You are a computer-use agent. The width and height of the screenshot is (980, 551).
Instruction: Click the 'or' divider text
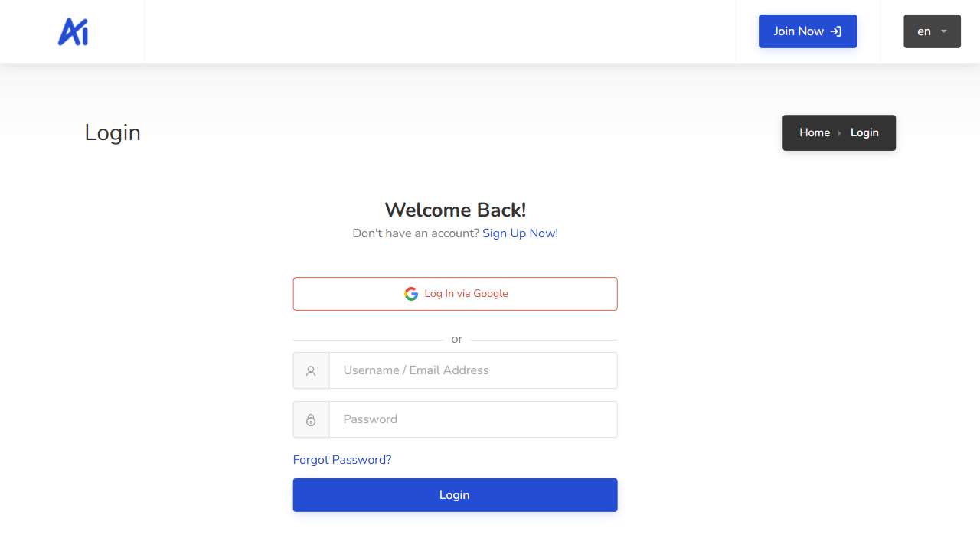(457, 339)
